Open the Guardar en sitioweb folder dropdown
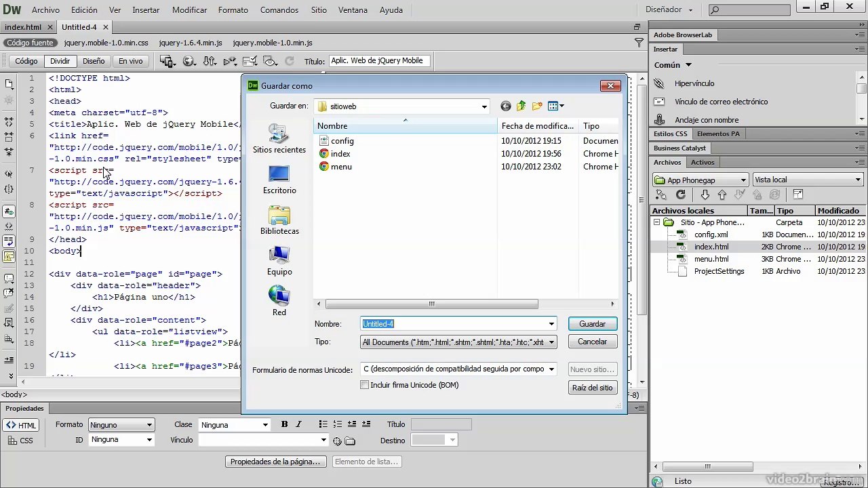This screenshot has width=868, height=488. coord(484,106)
